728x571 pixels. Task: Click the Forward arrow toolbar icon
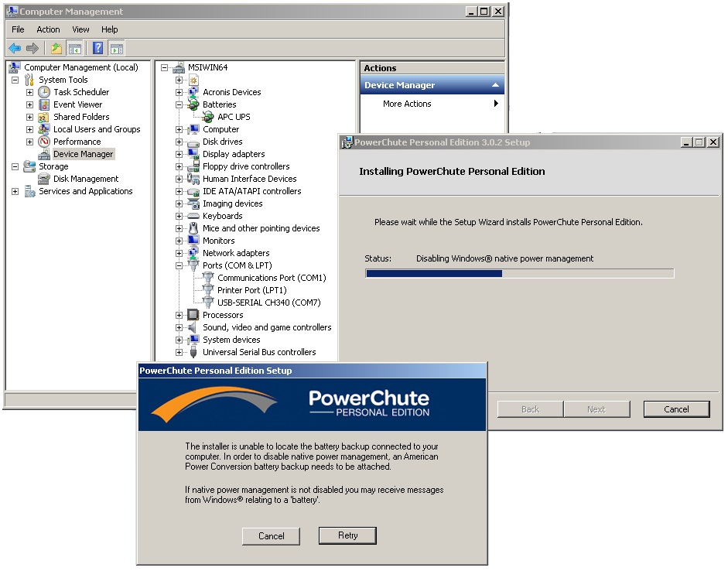(32, 48)
